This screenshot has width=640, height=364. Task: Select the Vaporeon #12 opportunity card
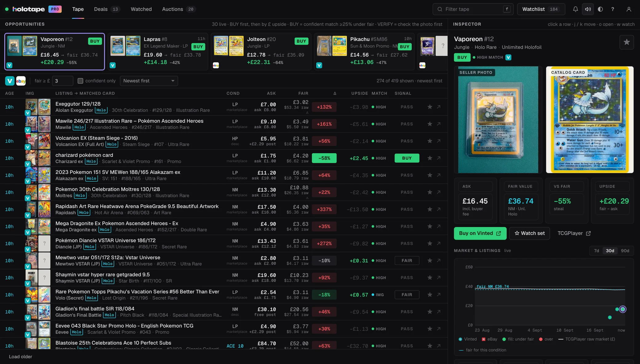coord(54,52)
